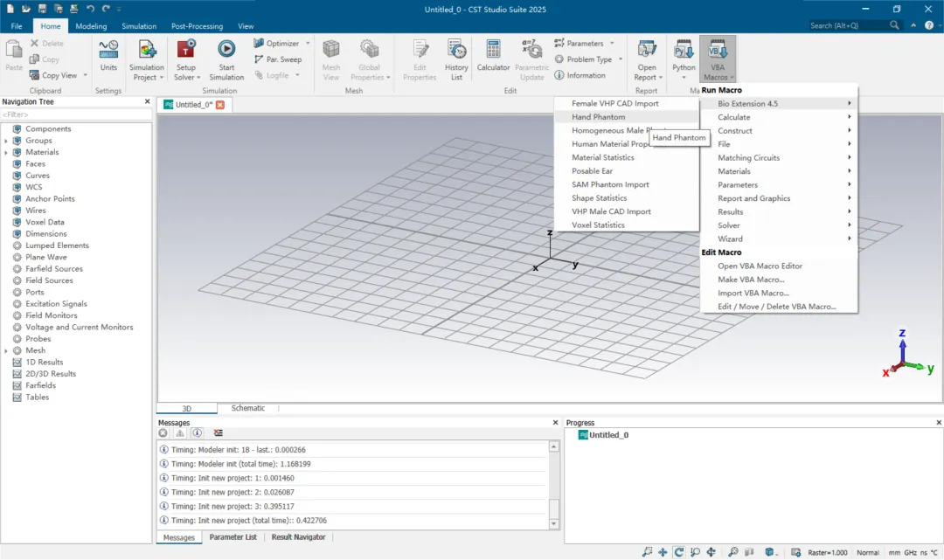Select the rotate view tool in status bar

(x=678, y=552)
